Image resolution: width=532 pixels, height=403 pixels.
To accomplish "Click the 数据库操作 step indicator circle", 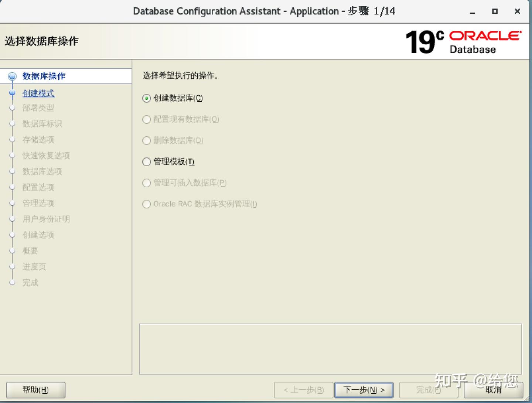I will tap(12, 76).
